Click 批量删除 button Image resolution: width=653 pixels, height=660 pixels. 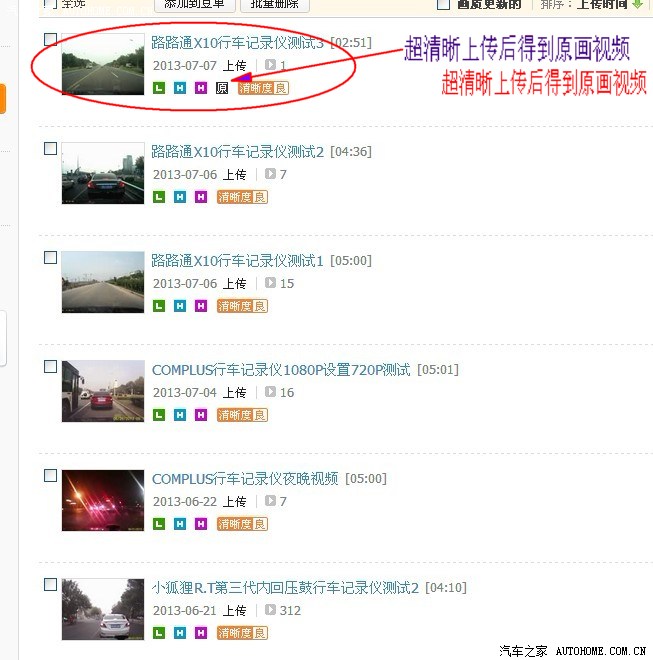(x=275, y=4)
